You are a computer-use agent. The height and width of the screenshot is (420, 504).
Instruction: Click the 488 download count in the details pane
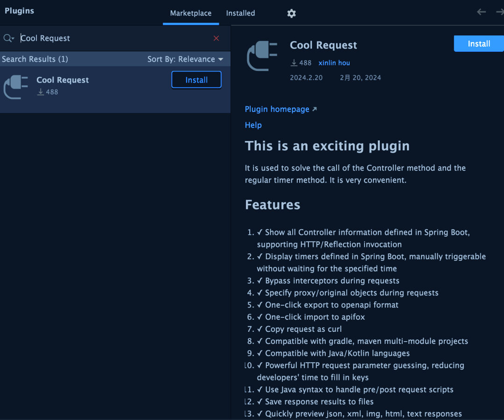(301, 63)
